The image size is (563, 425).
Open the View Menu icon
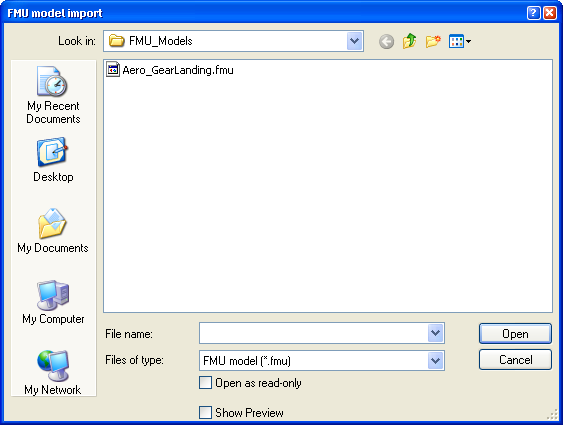460,41
